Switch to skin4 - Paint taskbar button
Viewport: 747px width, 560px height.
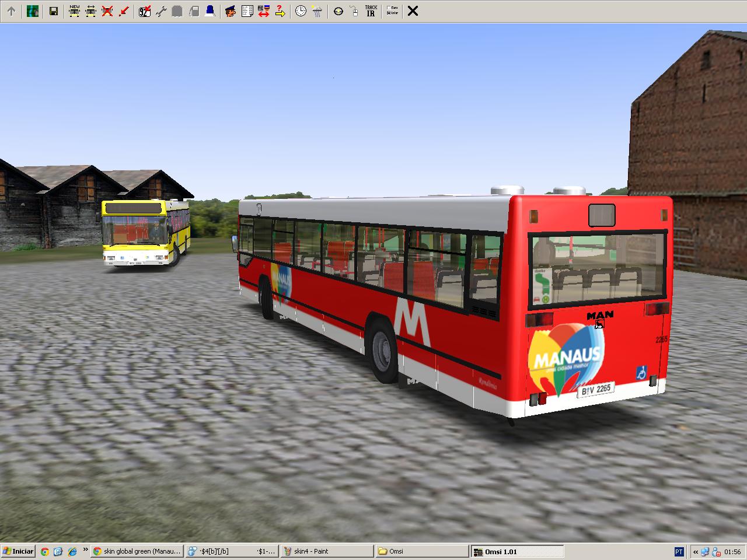327,551
